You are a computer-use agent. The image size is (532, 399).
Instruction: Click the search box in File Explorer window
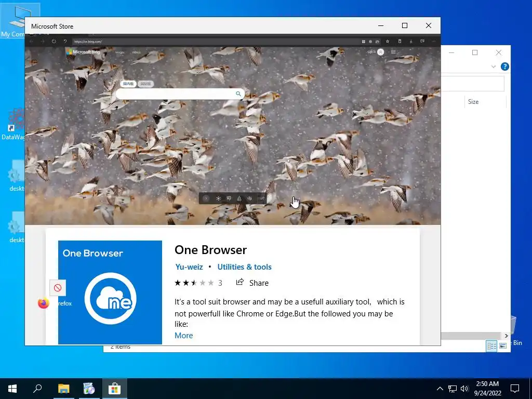pos(472,84)
